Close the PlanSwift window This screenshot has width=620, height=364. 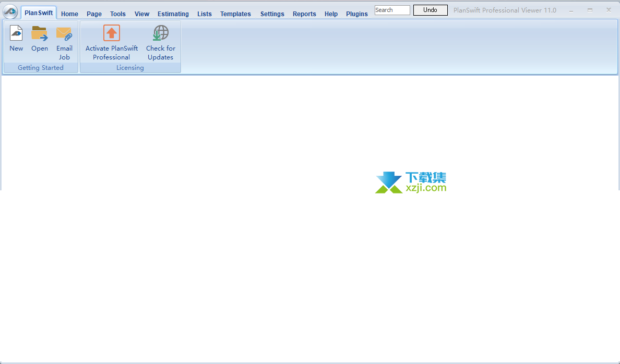coord(609,10)
